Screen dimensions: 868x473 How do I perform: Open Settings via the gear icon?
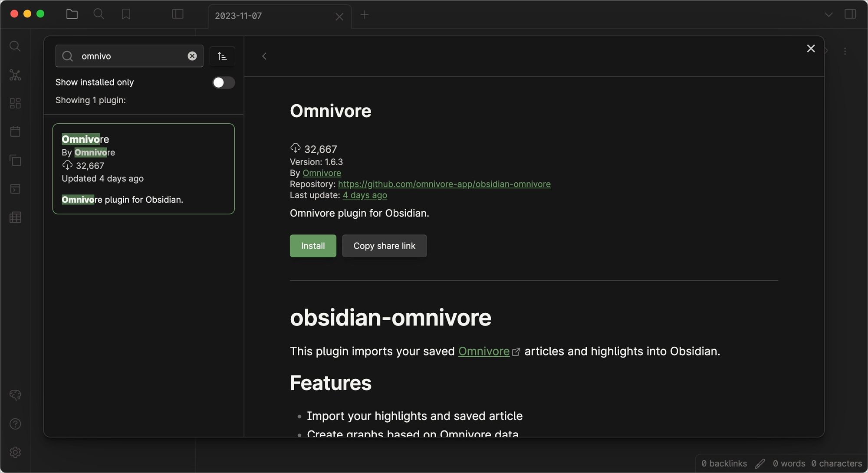click(x=15, y=452)
